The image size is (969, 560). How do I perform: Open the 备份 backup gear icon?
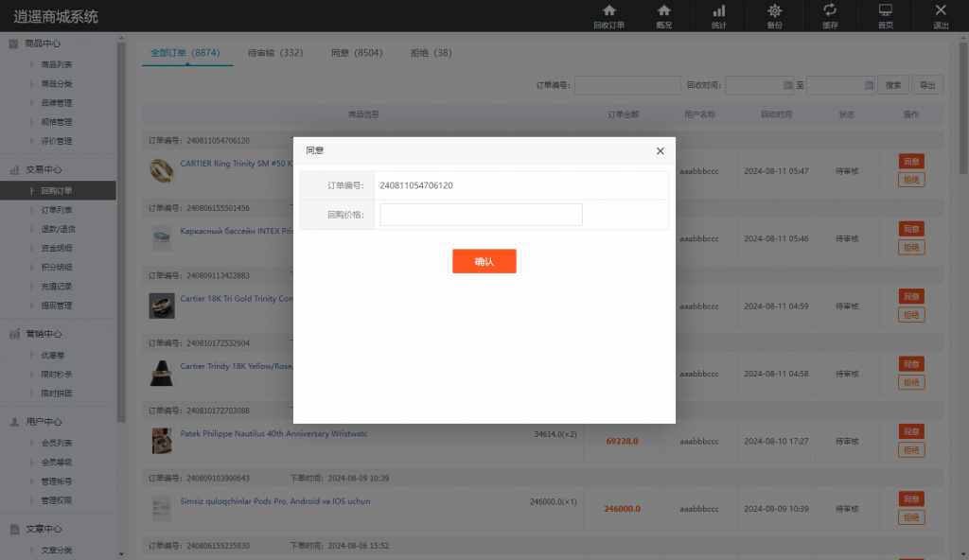(774, 16)
